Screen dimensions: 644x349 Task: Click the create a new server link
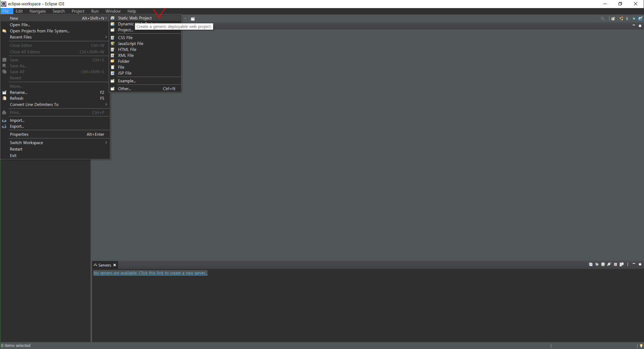150,273
